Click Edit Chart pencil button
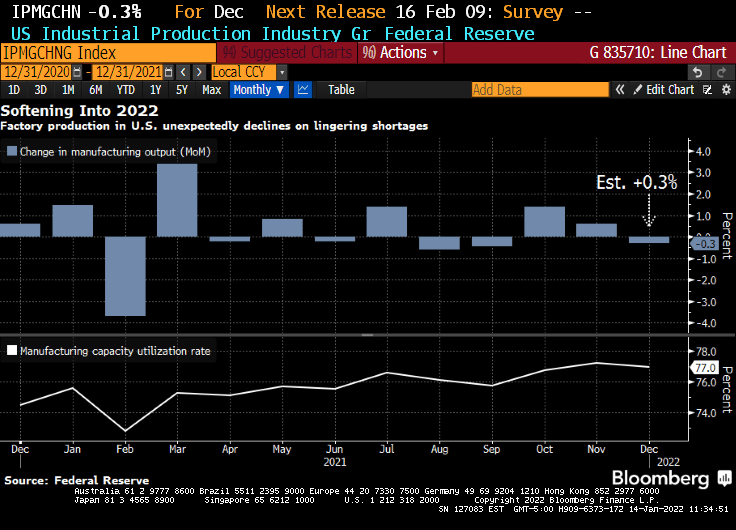This screenshot has width=736, height=530. [663, 90]
